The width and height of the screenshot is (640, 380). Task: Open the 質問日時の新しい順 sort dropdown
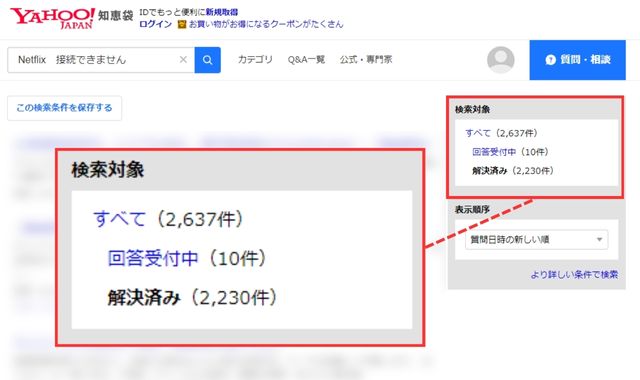click(x=536, y=240)
